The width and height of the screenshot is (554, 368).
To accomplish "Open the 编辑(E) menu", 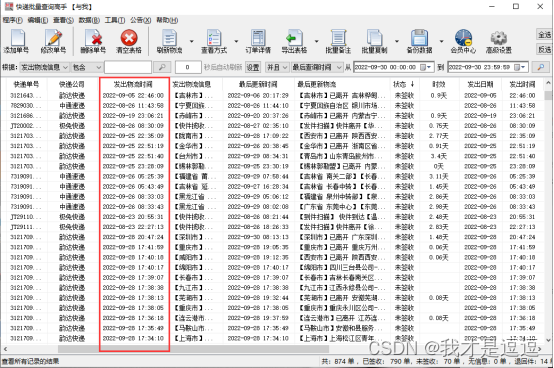I will (38, 20).
